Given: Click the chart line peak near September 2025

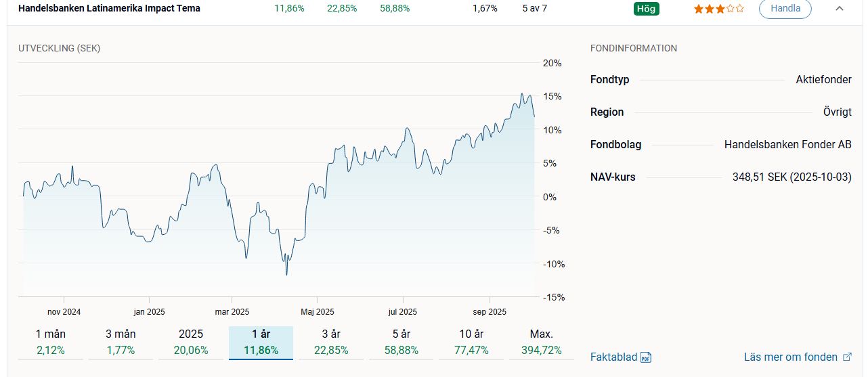Looking at the screenshot, I should pyautogui.click(x=521, y=94).
